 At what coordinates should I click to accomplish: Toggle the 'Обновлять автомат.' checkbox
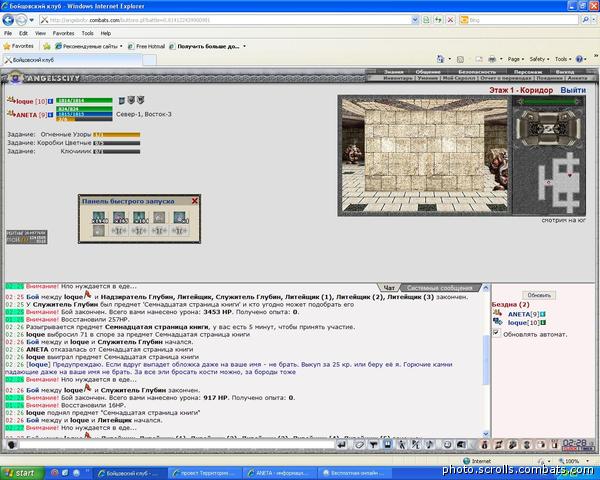pyautogui.click(x=496, y=333)
